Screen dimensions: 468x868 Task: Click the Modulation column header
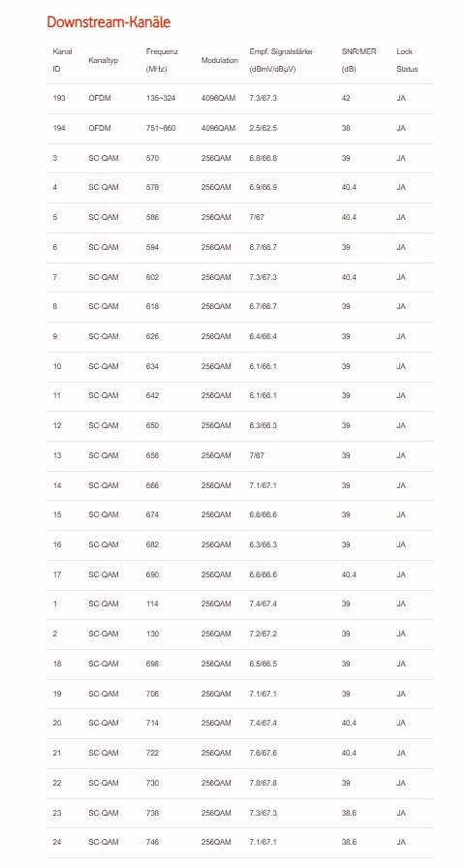coord(219,60)
